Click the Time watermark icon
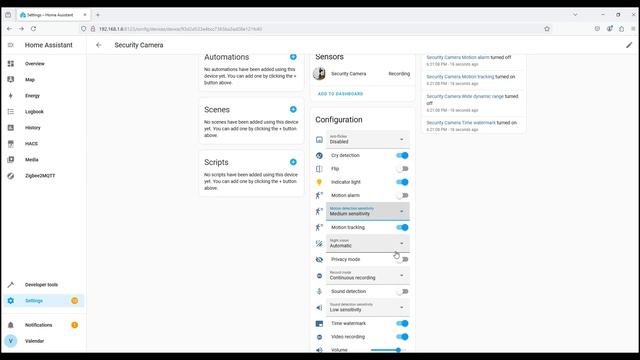 pos(319,323)
